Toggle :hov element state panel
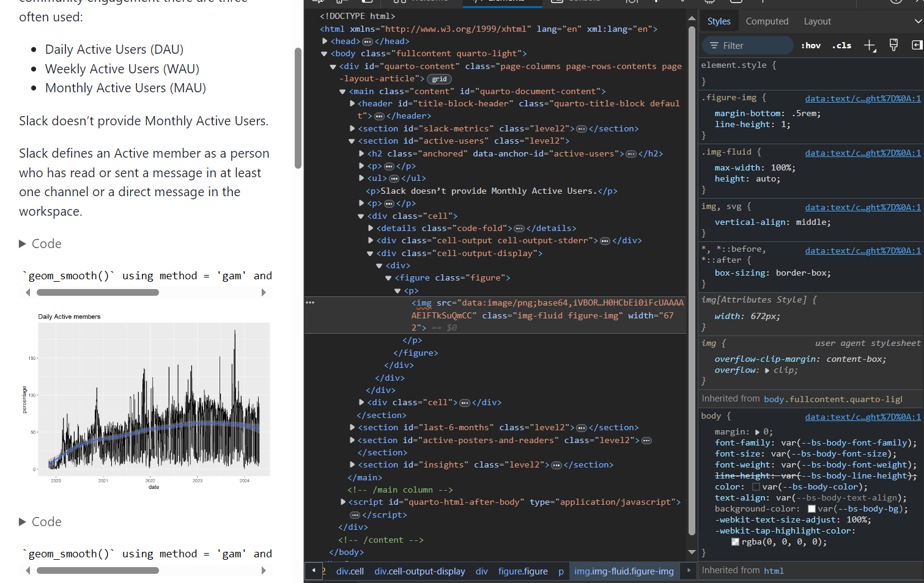Screen dimensions: 924x583 (811, 45)
